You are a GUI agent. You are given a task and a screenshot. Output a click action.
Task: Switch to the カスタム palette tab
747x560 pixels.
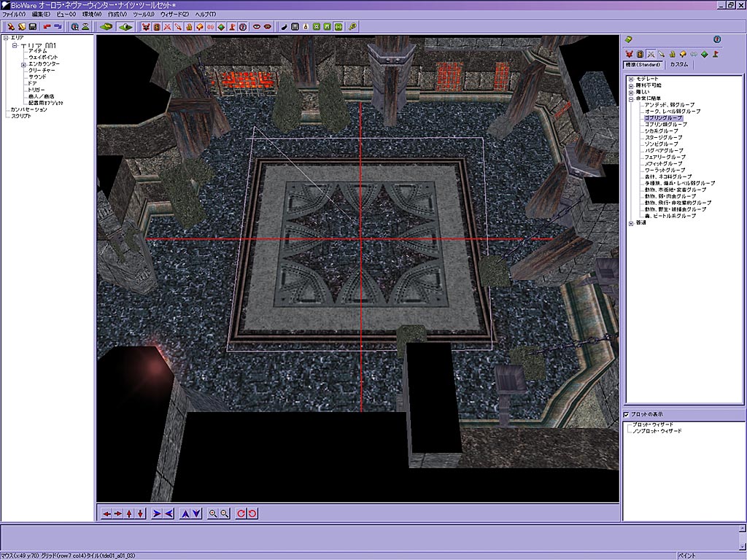pyautogui.click(x=678, y=65)
